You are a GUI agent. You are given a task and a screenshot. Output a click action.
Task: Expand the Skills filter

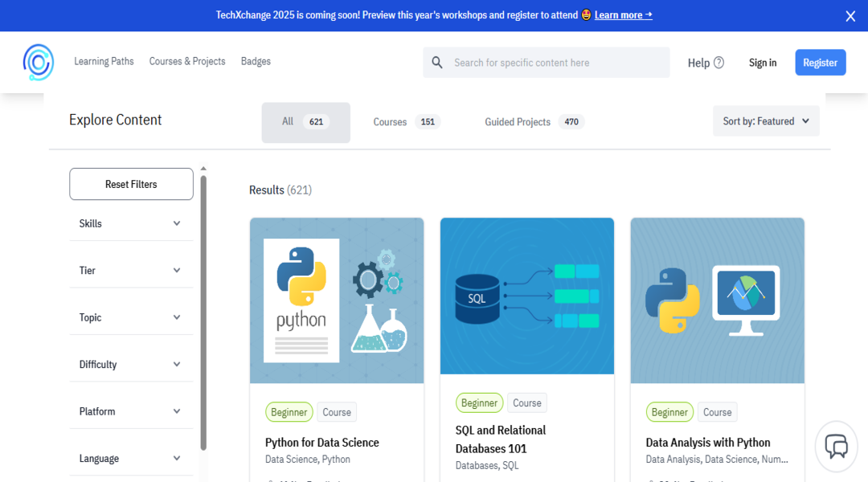[x=131, y=223]
